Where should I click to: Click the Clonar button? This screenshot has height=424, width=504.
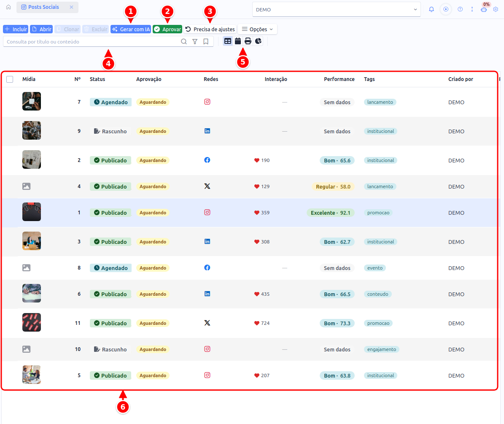click(67, 29)
